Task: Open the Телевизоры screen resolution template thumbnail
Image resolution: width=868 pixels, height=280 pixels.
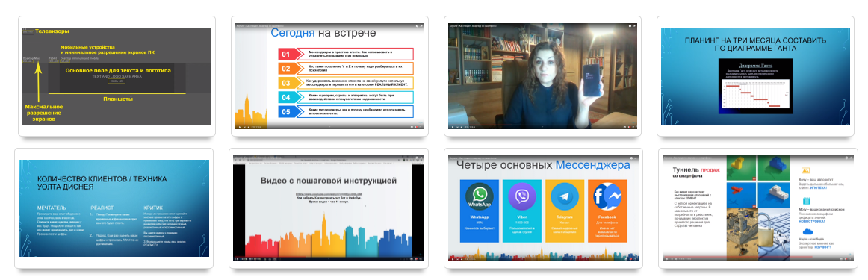Action: 117,76
